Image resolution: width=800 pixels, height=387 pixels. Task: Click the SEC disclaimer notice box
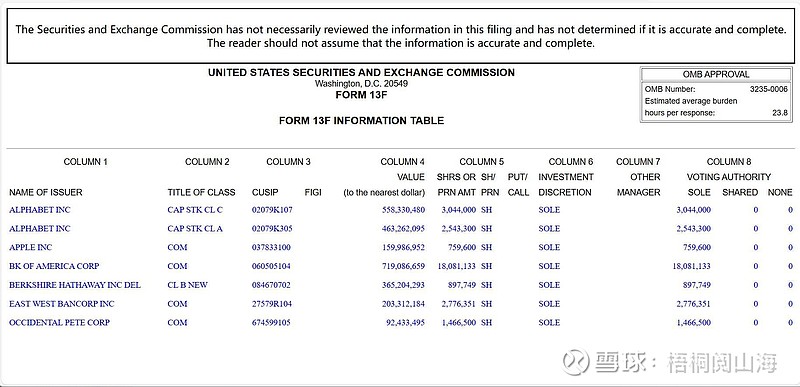399,36
